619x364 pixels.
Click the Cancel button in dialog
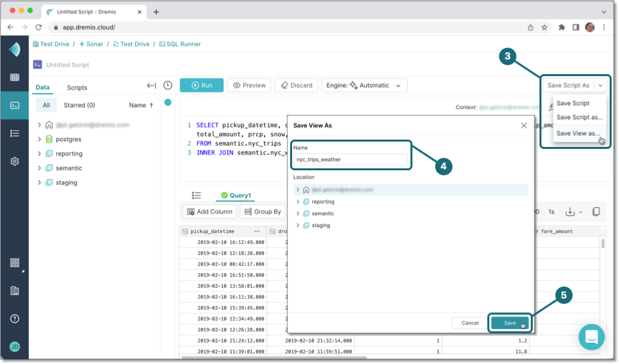pos(470,323)
